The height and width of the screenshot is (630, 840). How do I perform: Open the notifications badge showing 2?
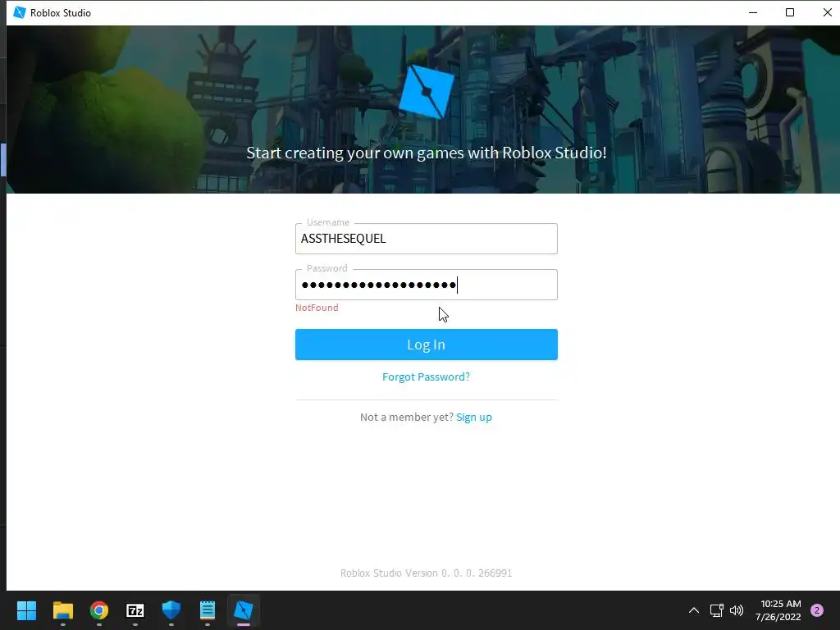[x=817, y=610]
